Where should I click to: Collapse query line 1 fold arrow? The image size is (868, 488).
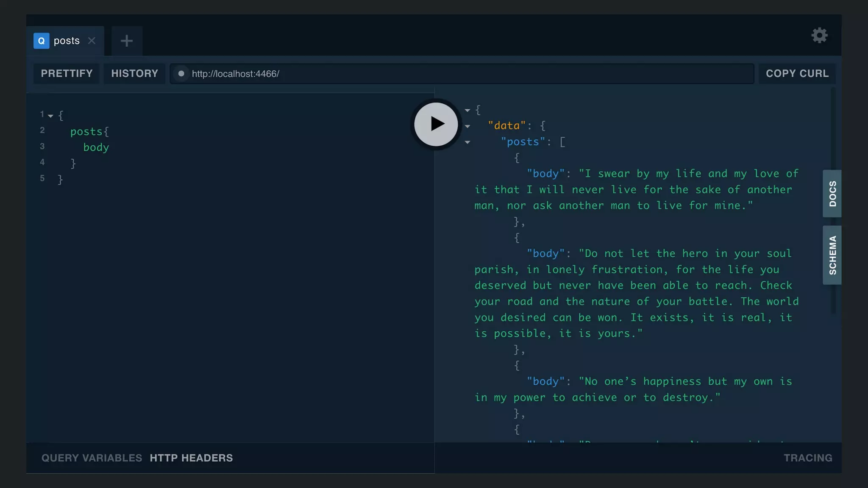tap(50, 116)
